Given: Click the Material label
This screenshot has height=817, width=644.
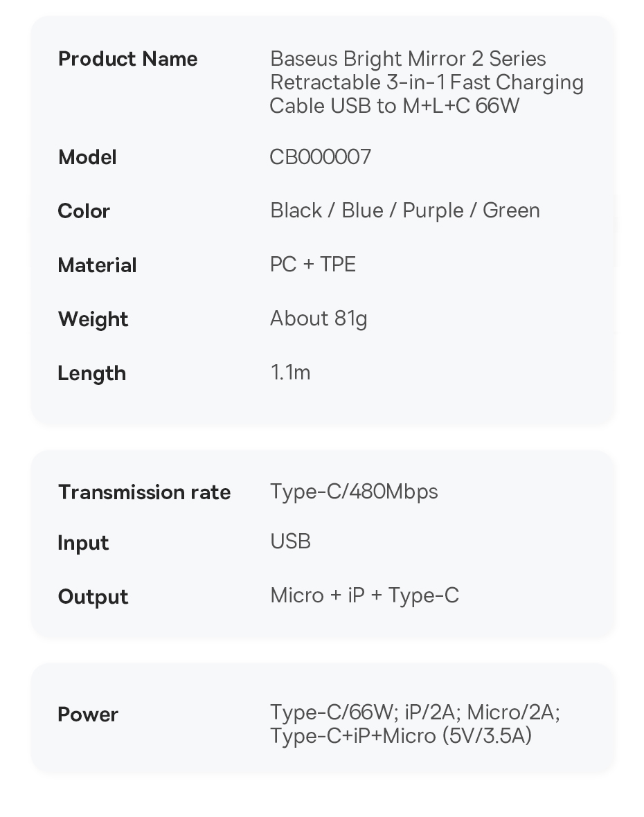Looking at the screenshot, I should coord(97,265).
